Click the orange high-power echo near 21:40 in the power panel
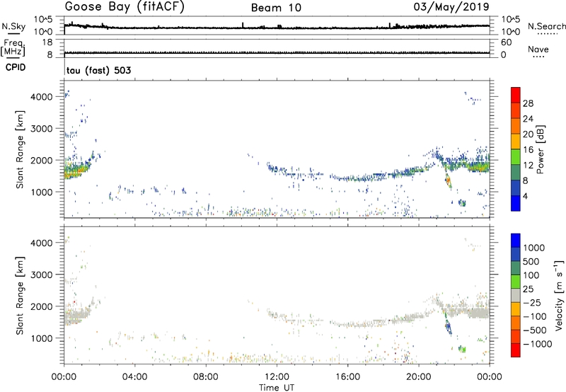The image size is (566, 392). click(x=448, y=179)
